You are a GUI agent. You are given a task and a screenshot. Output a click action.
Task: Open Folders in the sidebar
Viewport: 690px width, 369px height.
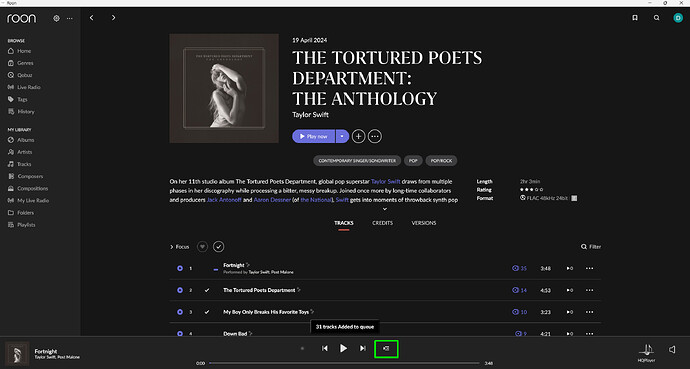(21, 212)
